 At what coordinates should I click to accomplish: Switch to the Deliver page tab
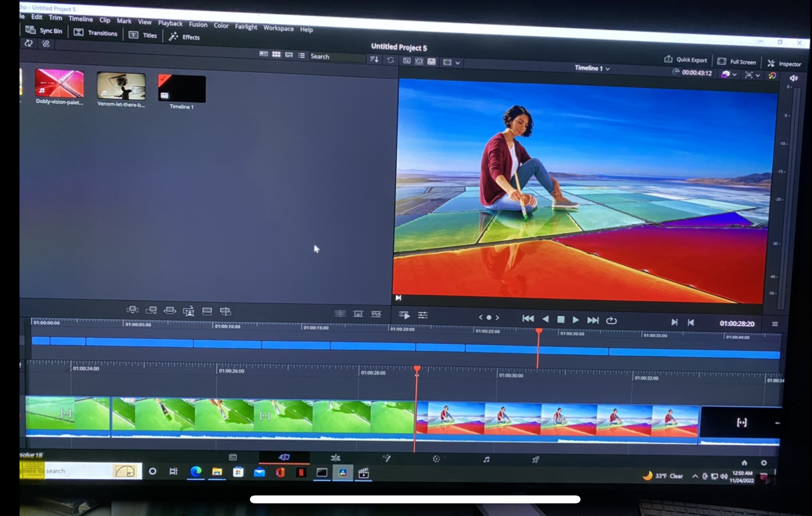click(x=536, y=460)
